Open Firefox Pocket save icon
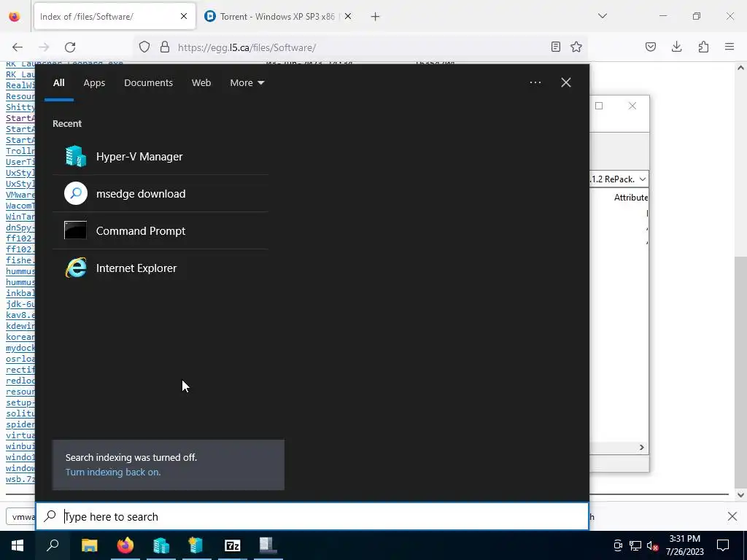Screen dimensions: 747x560 pos(650,47)
